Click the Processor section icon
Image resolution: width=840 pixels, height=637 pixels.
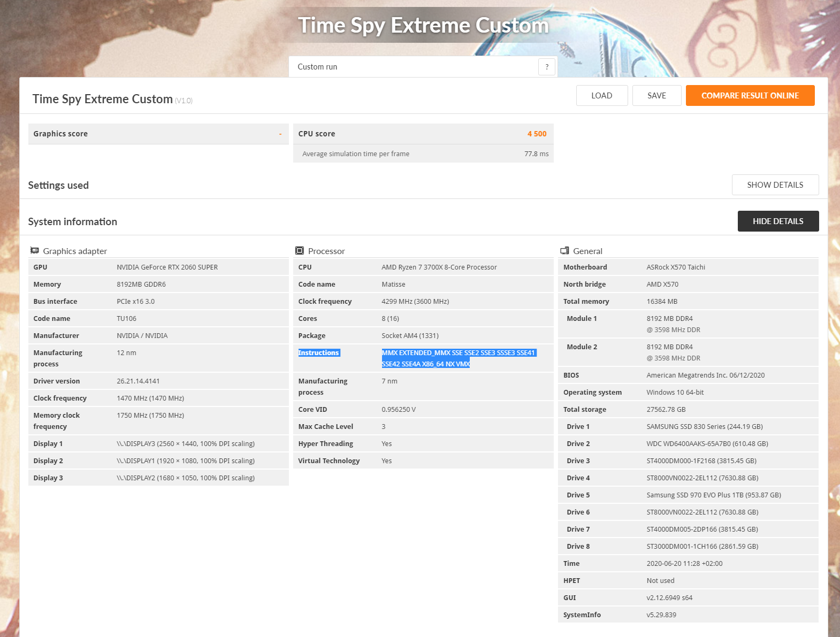tap(300, 250)
